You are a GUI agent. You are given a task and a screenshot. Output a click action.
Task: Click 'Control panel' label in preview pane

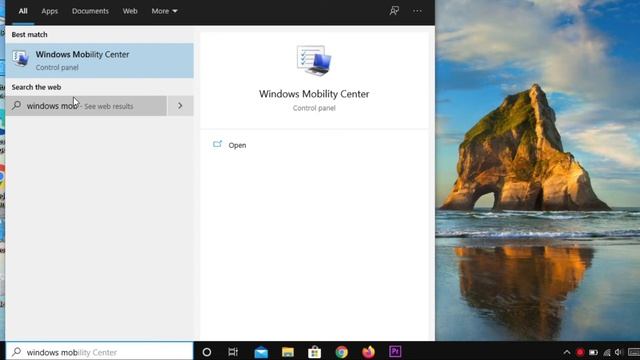tap(314, 108)
